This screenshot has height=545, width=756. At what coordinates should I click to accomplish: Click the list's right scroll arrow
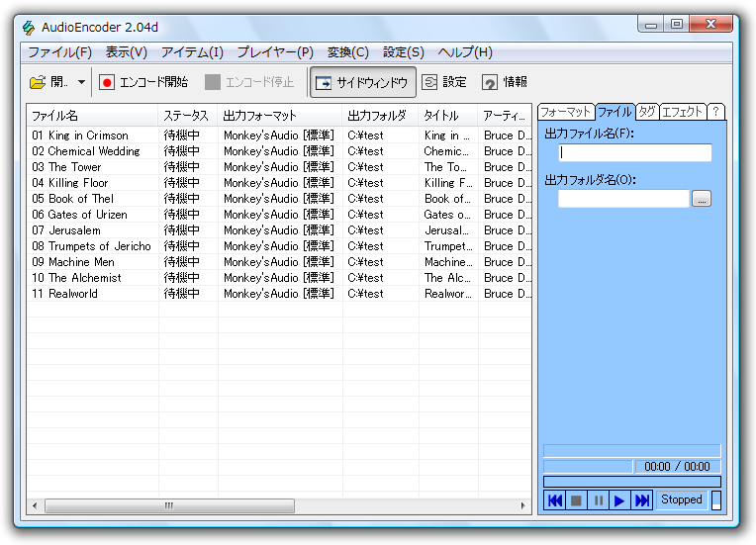[523, 506]
